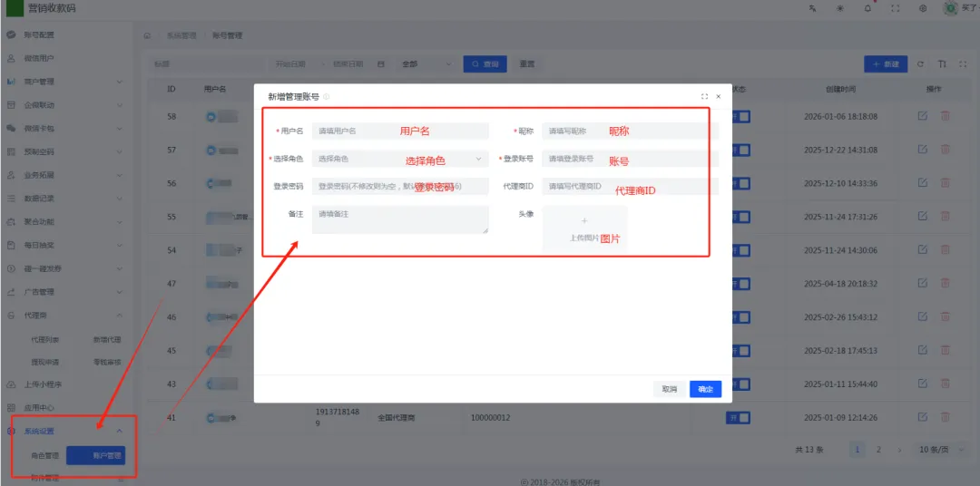Screen dimensions: 980x486
Task: Click the fullscreen icon in top header
Action: (x=895, y=8)
